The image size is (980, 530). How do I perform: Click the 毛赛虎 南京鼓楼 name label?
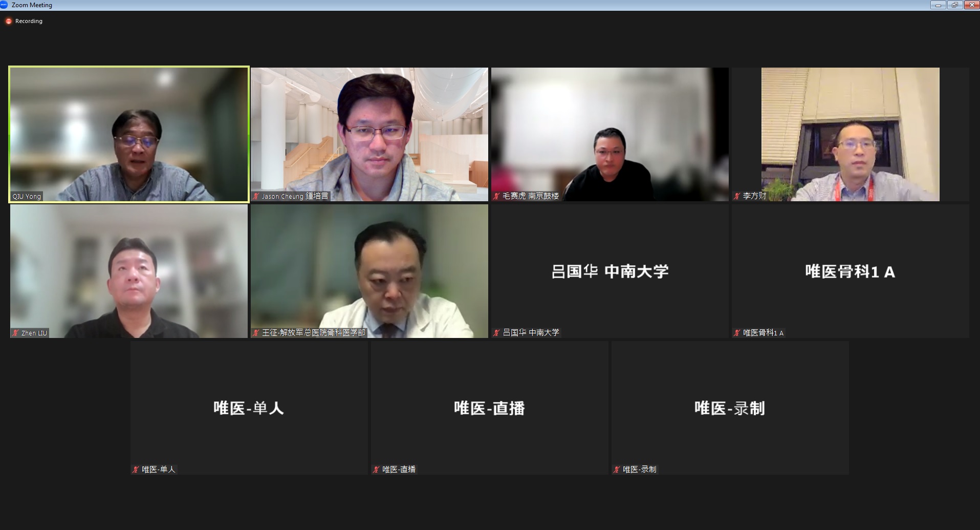pos(531,196)
